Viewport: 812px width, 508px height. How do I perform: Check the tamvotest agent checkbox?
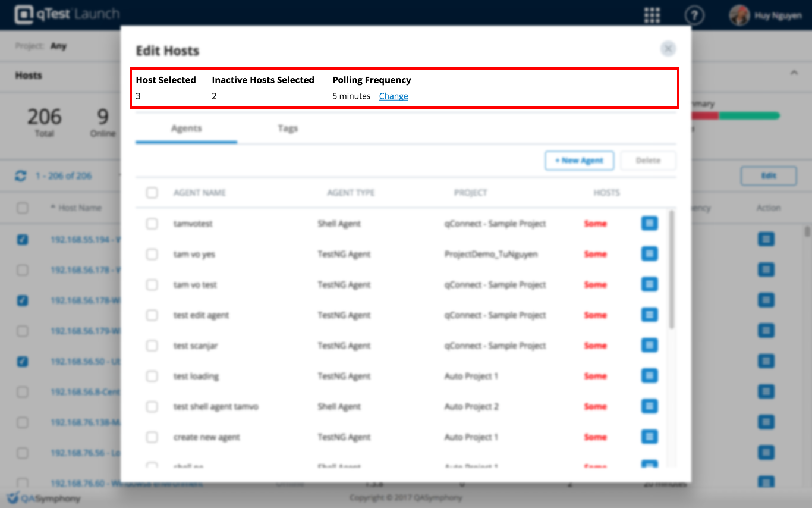152,224
